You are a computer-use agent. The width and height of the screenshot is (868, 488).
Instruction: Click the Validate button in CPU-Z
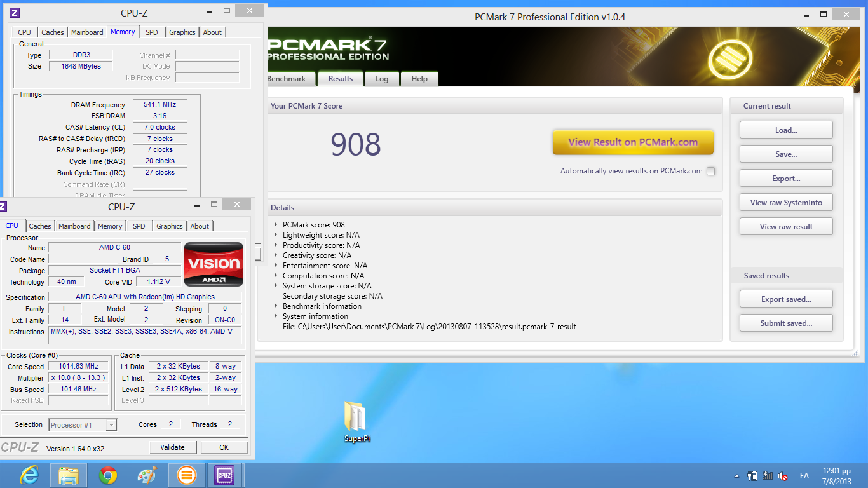pyautogui.click(x=173, y=447)
